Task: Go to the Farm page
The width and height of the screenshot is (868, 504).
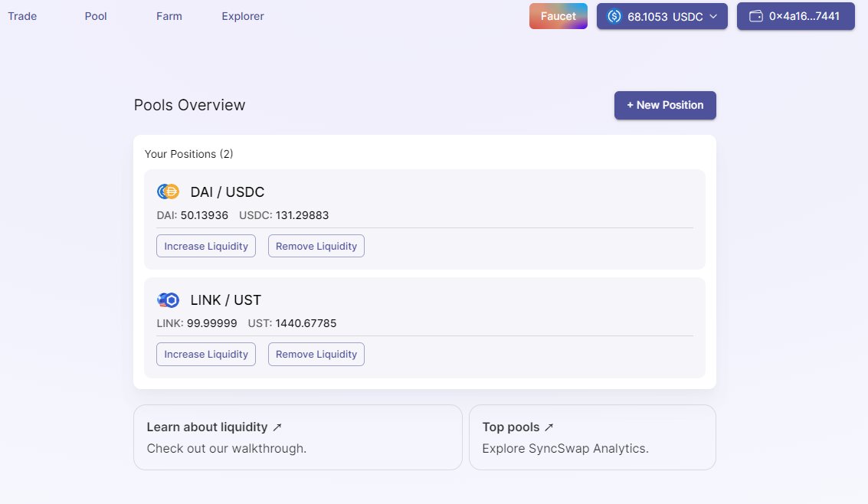Action: 169,16
